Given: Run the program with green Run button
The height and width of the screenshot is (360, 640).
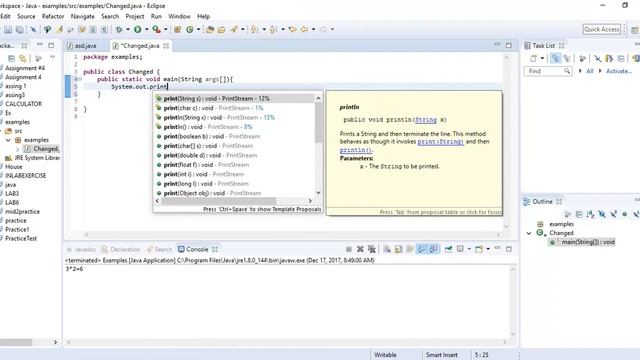Looking at the screenshot, I should point(138,29).
